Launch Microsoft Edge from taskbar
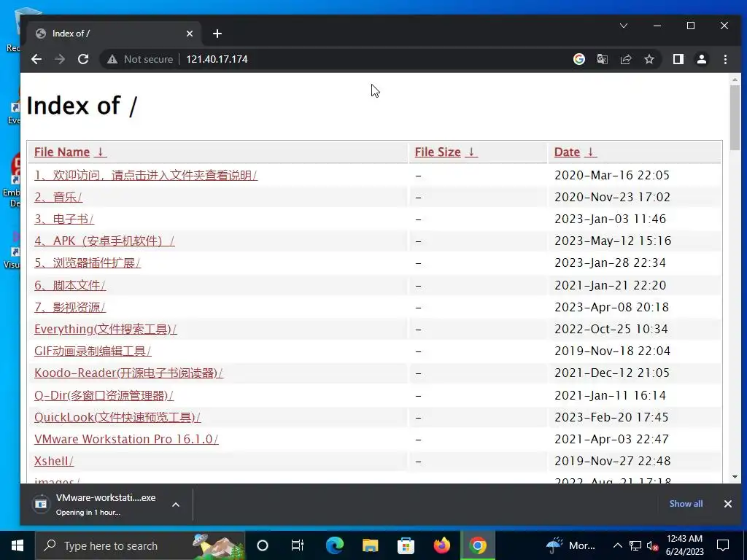The image size is (747, 560). click(x=335, y=545)
